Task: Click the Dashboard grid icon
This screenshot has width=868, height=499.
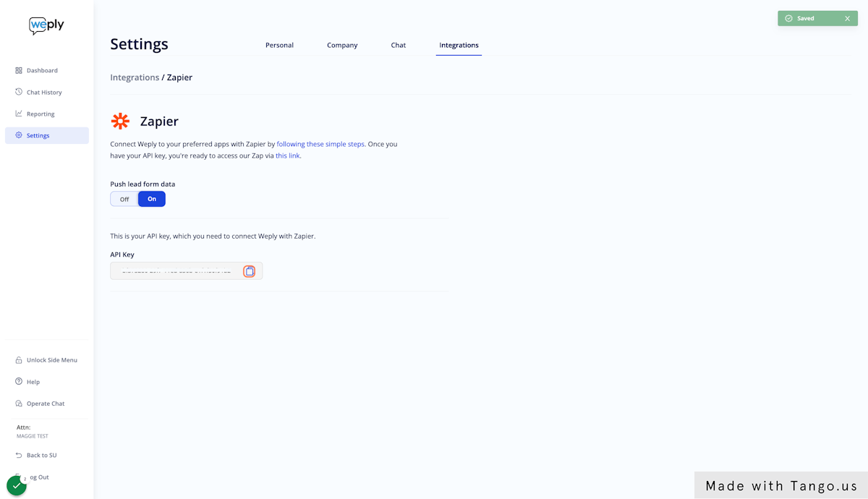Action: 19,70
